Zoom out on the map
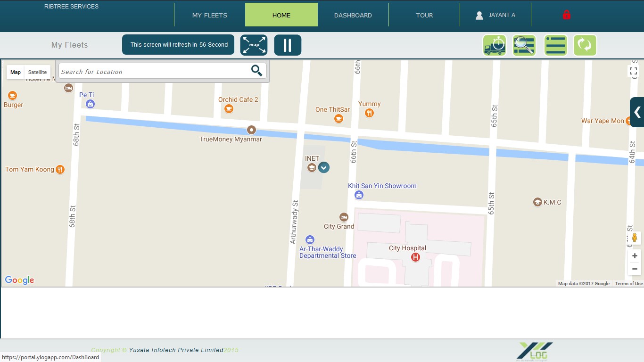This screenshot has width=644, height=362. (x=635, y=269)
